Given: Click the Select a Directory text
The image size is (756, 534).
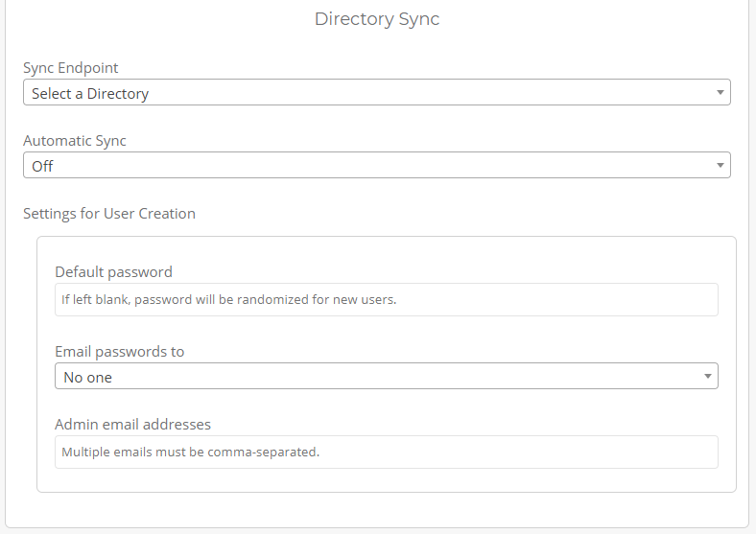Looking at the screenshot, I should [90, 94].
